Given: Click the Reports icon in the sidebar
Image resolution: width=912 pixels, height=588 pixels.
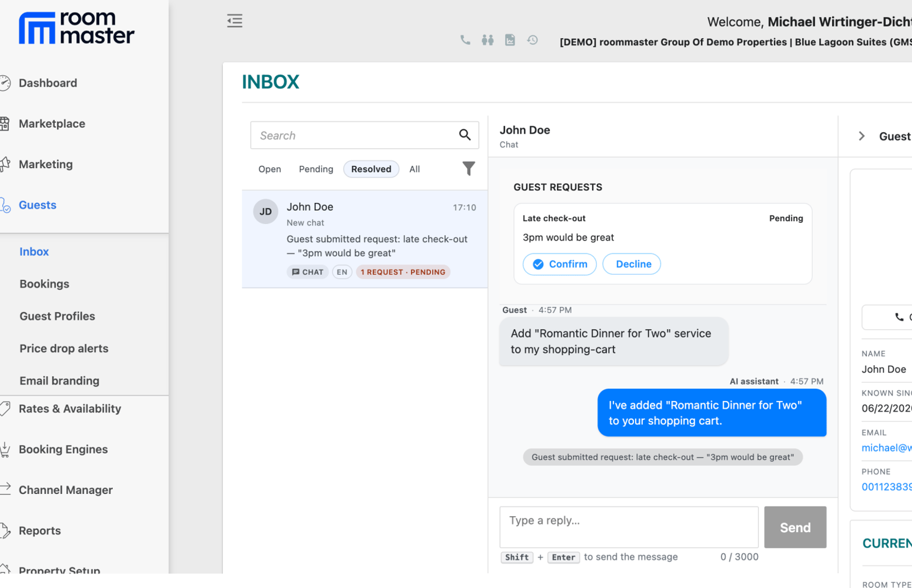Looking at the screenshot, I should [x=5, y=530].
